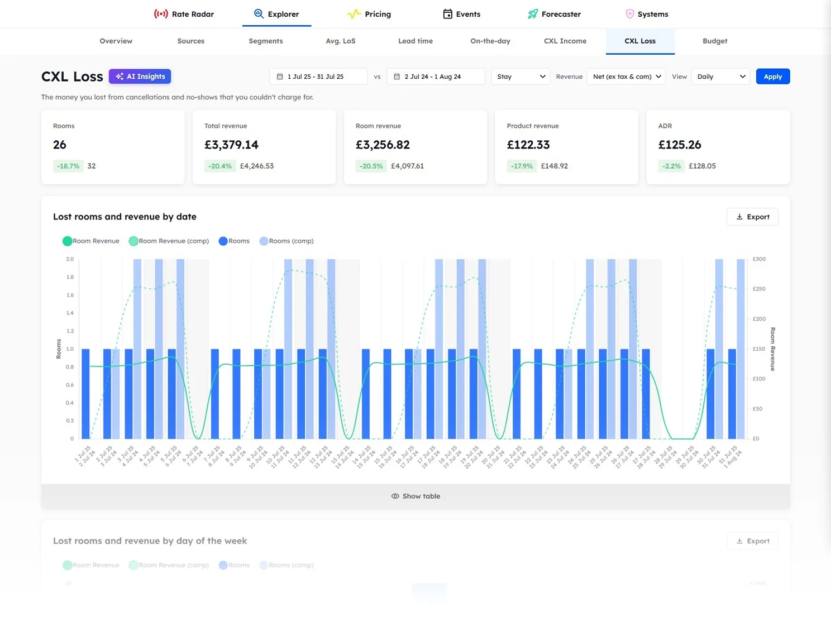Screen dimensions: 831x644
Task: Open the On-the-day tab
Action: [490, 41]
